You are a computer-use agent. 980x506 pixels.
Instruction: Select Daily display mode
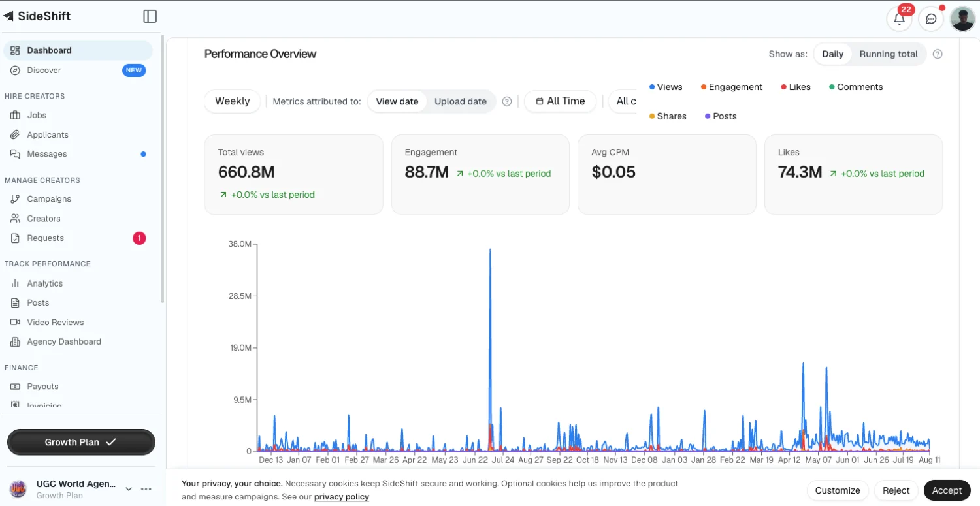click(x=832, y=54)
